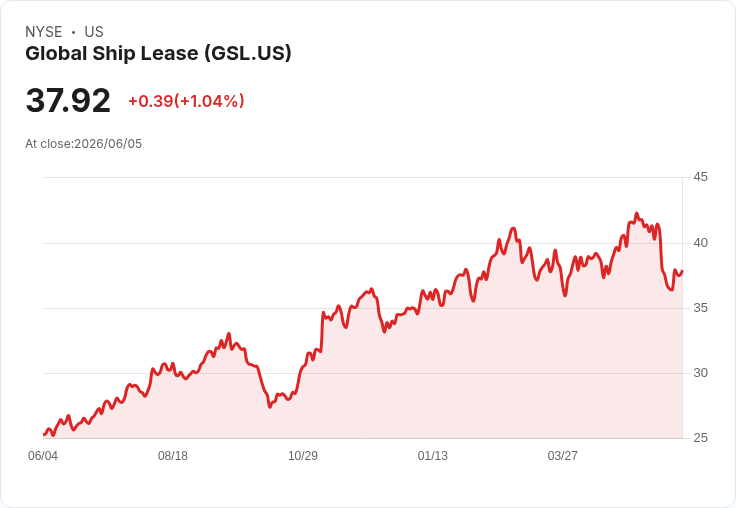Viewport: 736px width, 508px height.
Task: Click the latest endpoint of the price line
Action: pyautogui.click(x=682, y=271)
